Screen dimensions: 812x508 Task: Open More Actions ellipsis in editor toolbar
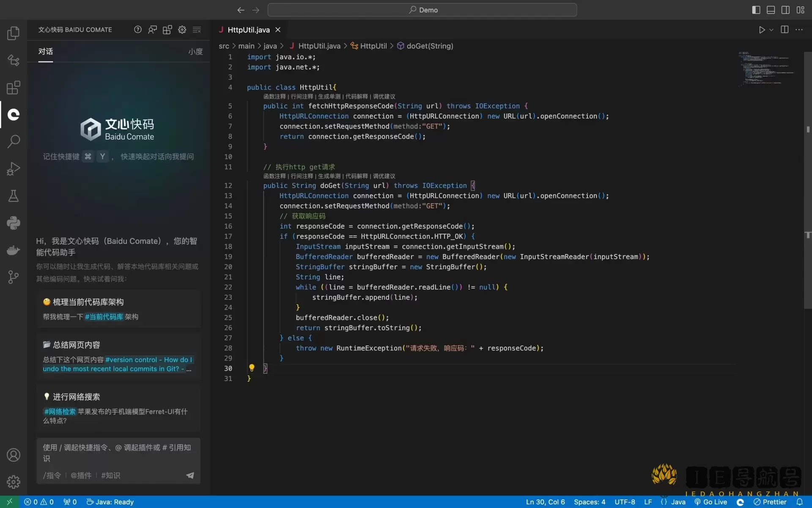(x=799, y=30)
